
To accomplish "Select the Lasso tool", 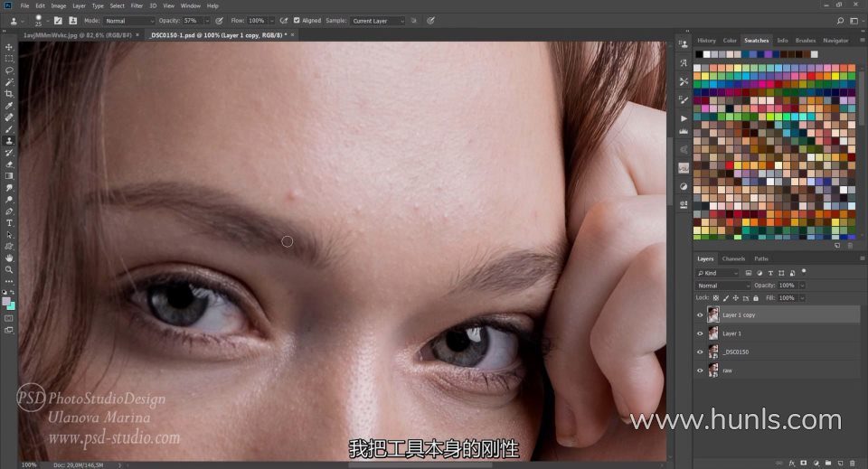I will click(x=9, y=70).
